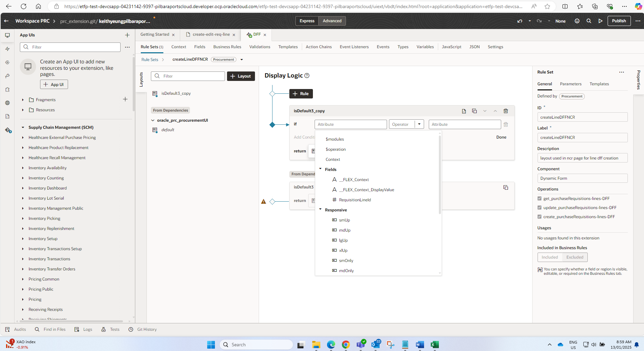Open the Parameters tab in Rule Set panel

pos(571,84)
